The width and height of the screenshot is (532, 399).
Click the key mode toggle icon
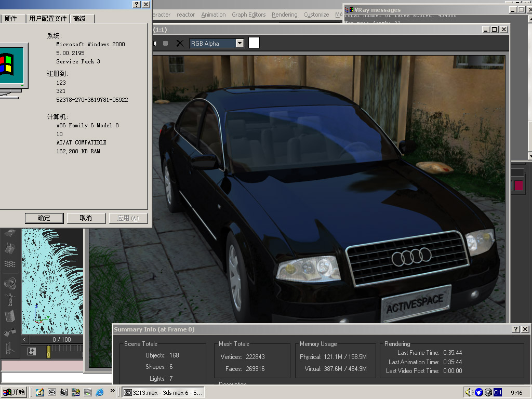(32, 352)
